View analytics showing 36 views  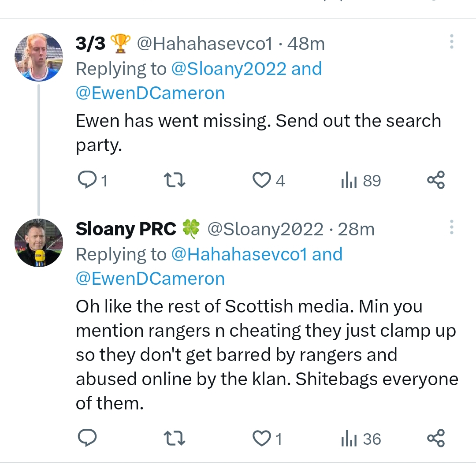[x=361, y=439]
